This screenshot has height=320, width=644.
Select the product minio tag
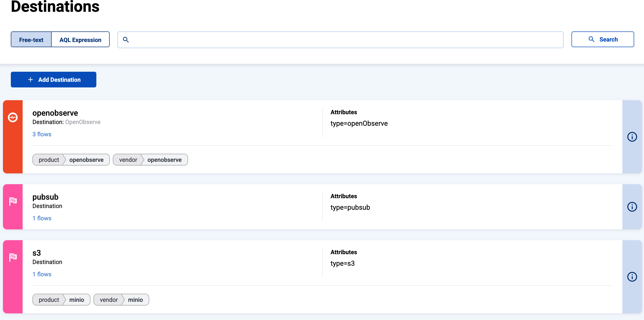[x=61, y=300]
